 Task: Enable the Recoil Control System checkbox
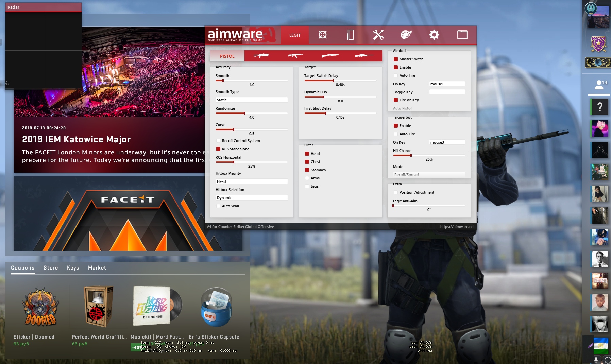(218, 141)
